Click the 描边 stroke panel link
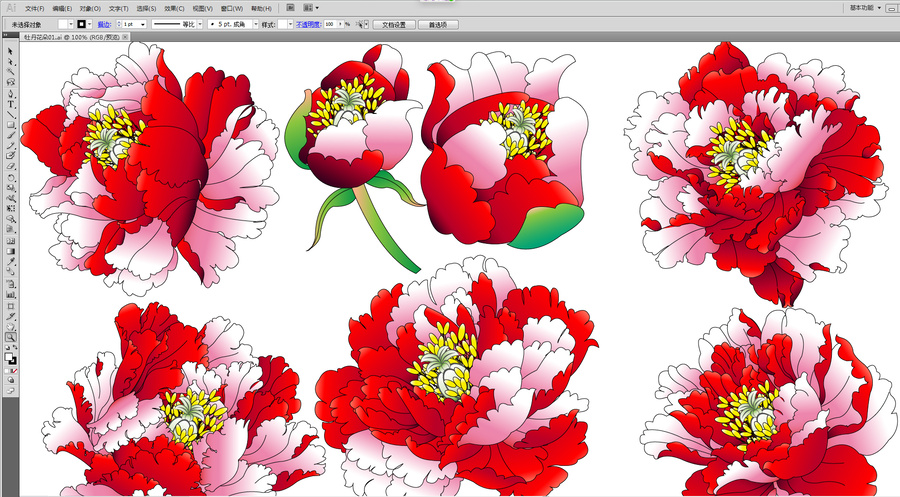 click(x=104, y=25)
